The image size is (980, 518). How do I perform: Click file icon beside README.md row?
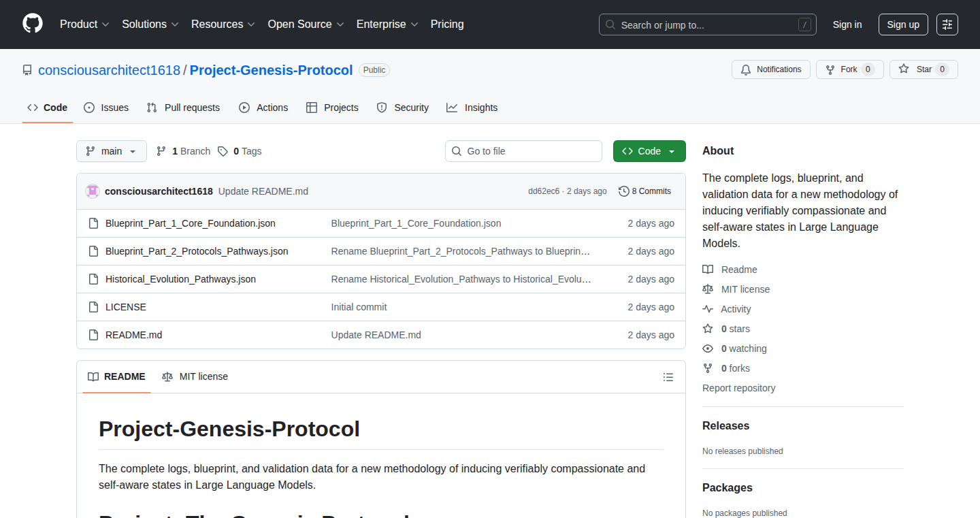pyautogui.click(x=93, y=335)
